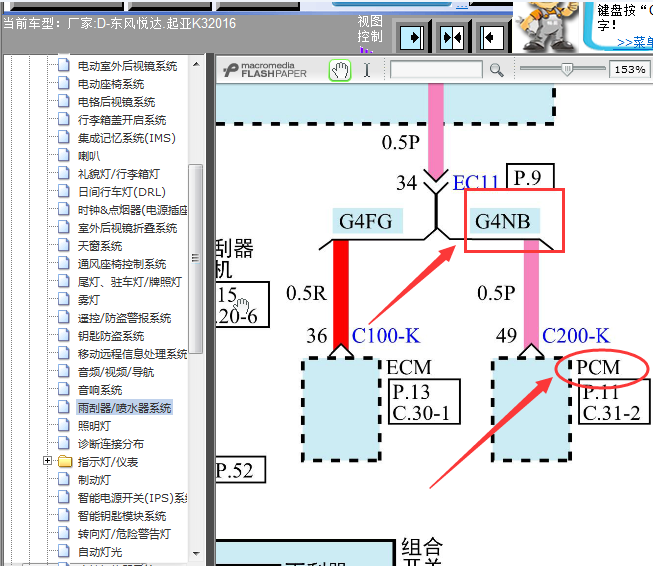653x566 pixels.
Task: Click the blue C100-K connector link
Action: tap(386, 336)
